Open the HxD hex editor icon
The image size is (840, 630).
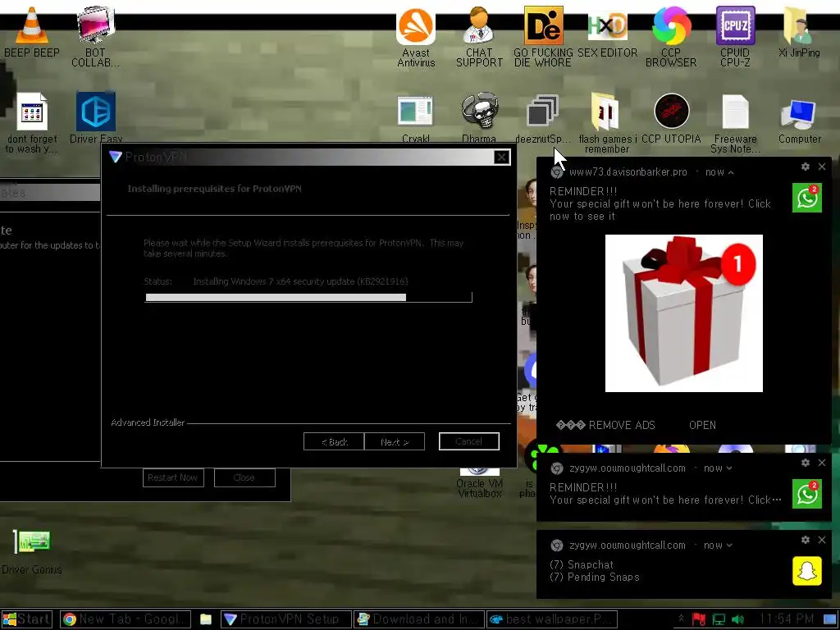(607, 25)
